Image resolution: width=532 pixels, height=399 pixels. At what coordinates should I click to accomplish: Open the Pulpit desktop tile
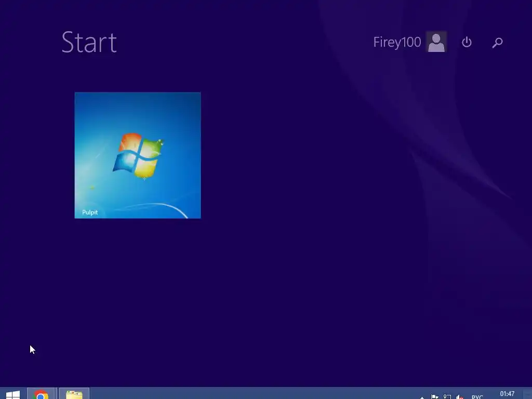point(137,155)
